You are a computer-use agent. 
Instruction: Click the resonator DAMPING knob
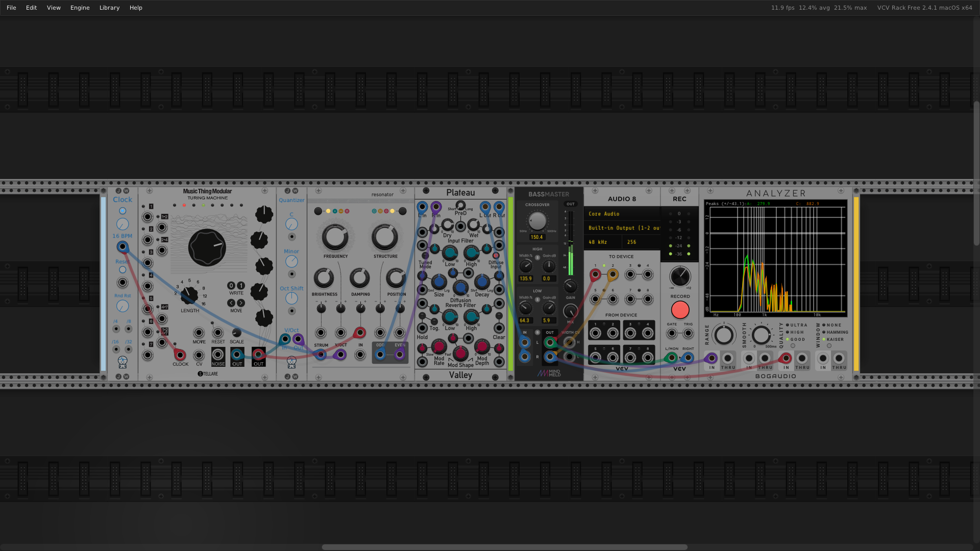click(360, 278)
